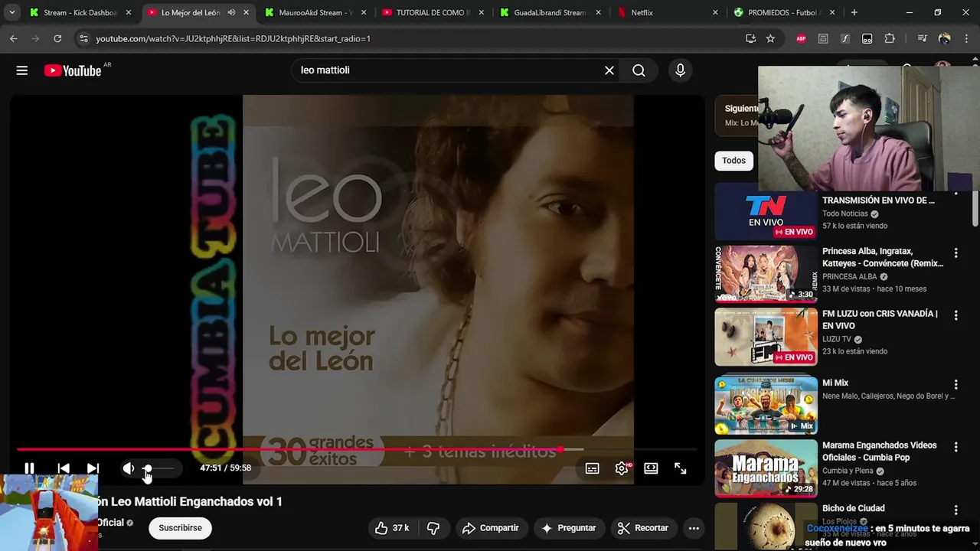Click the YouTube URL address bar
This screenshot has width=980, height=551.
pos(413,38)
